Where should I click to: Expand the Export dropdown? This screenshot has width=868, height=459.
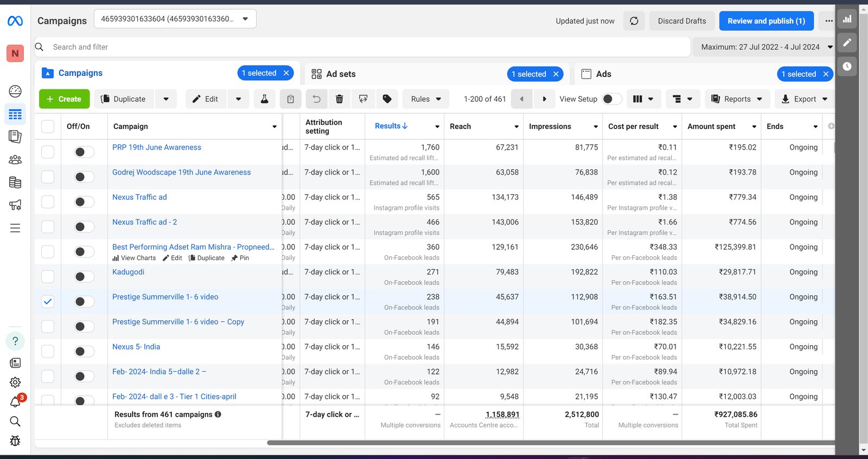805,99
